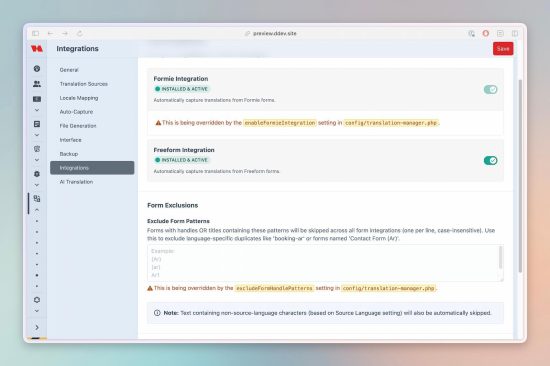The height and width of the screenshot is (366, 550).
Task: Open the Locale Mapping section
Action: coord(92,98)
